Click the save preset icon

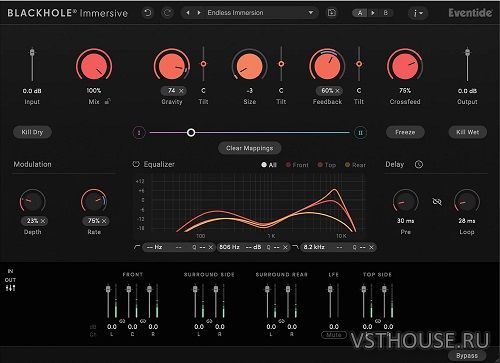click(x=332, y=13)
